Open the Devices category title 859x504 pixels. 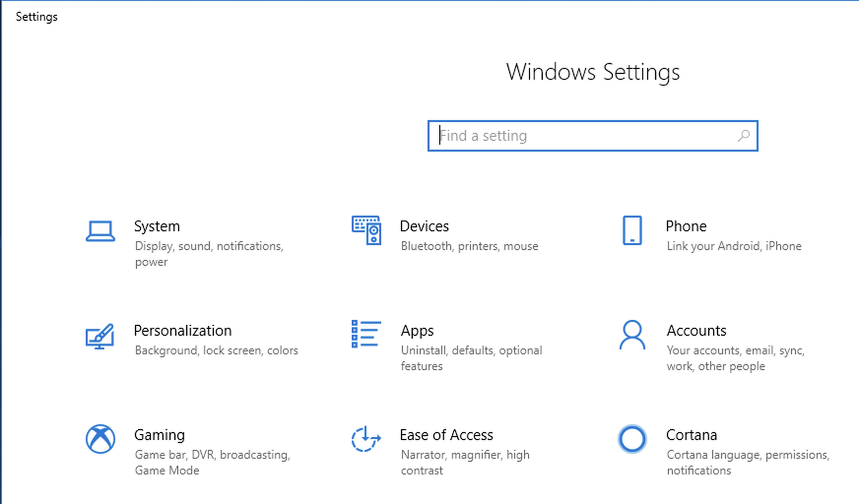pyautogui.click(x=424, y=226)
